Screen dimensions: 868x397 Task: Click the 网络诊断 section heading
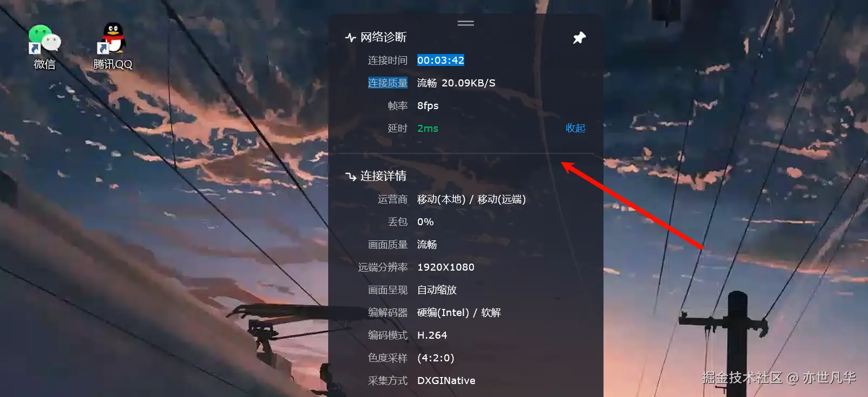383,37
